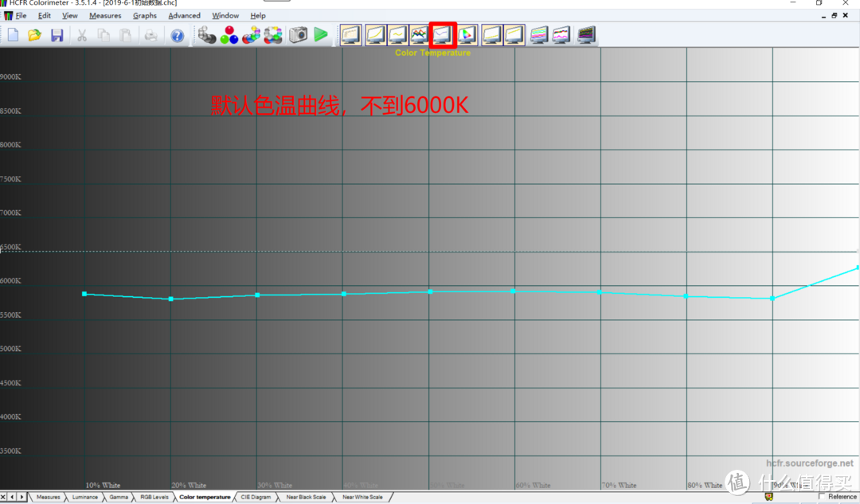
Task: Save the file using the floppy disk icon
Action: point(57,35)
